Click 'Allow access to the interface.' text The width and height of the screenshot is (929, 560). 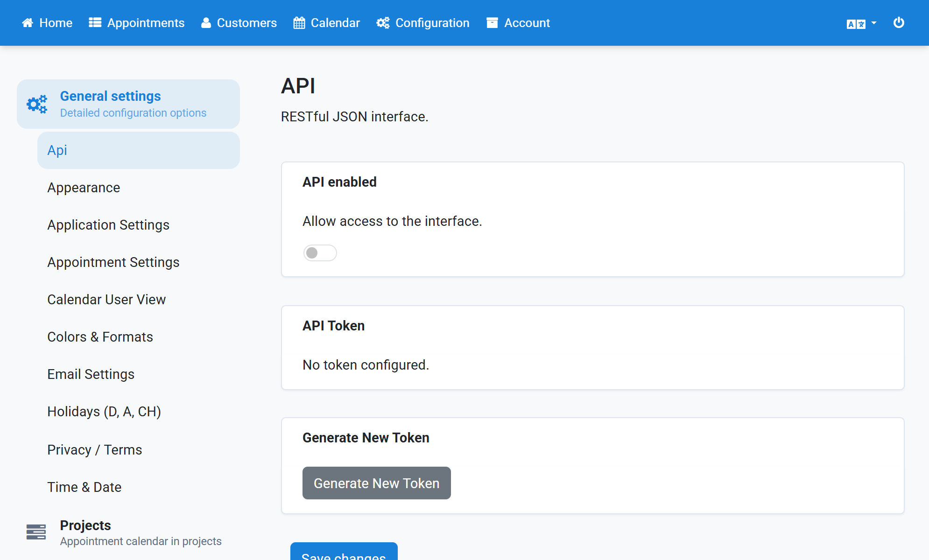(392, 221)
